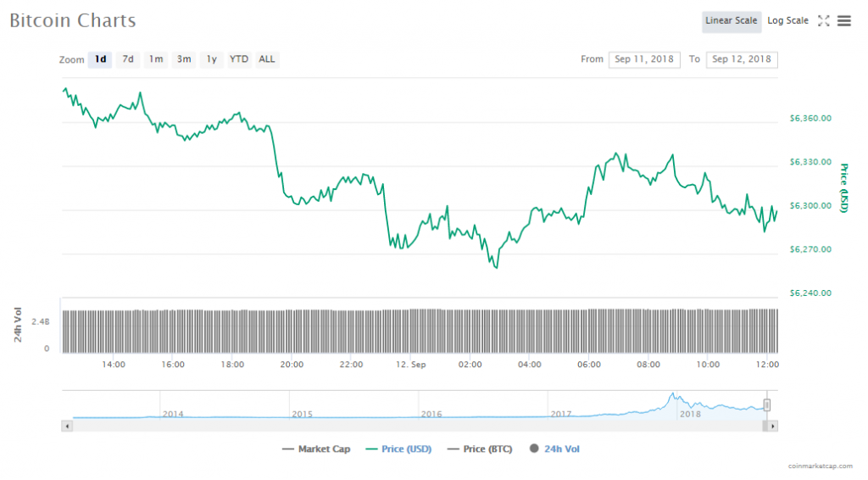Toggle fullscreen chart view icon
This screenshot has height=480, width=868.
click(823, 21)
